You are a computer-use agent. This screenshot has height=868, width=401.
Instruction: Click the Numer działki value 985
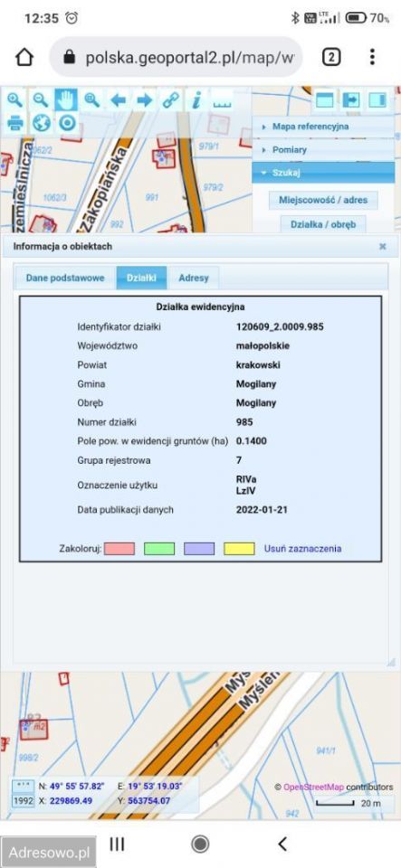coord(244,422)
